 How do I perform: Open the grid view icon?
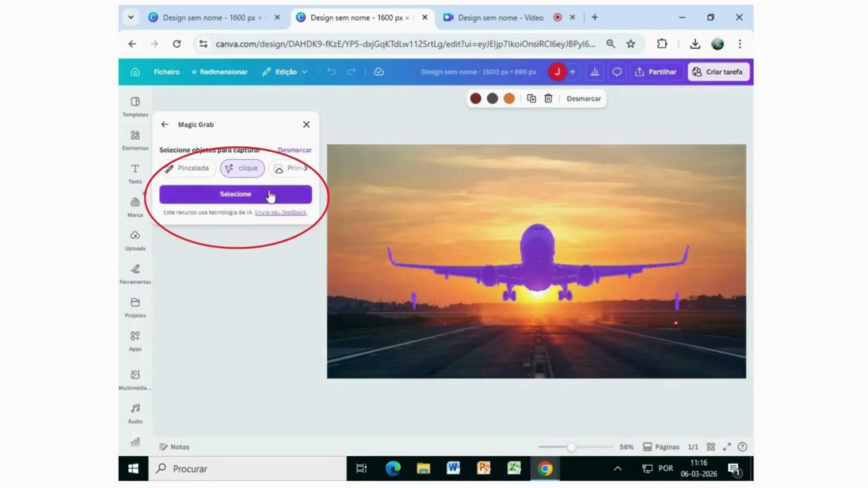click(x=711, y=447)
